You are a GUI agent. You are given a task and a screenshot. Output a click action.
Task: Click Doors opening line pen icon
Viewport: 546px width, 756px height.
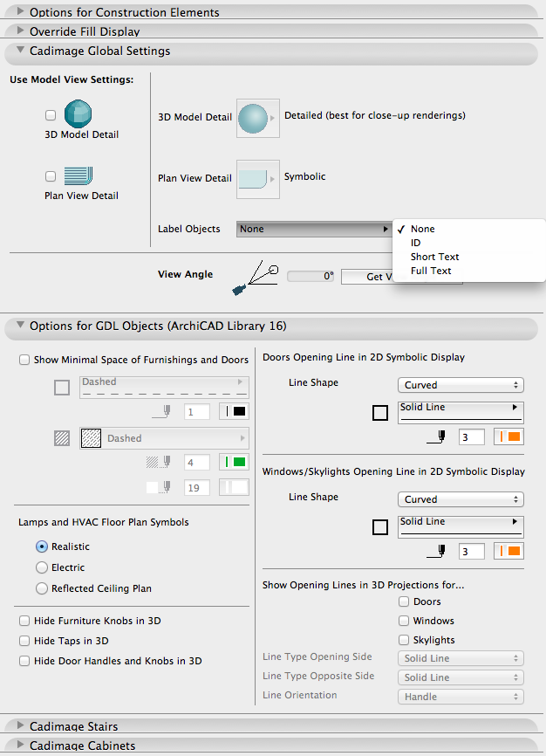[x=436, y=436]
